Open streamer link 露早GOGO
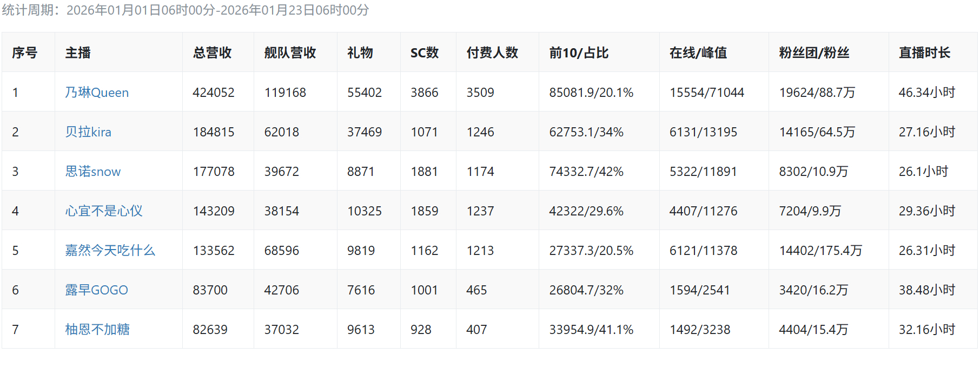980x373 pixels. coord(97,290)
